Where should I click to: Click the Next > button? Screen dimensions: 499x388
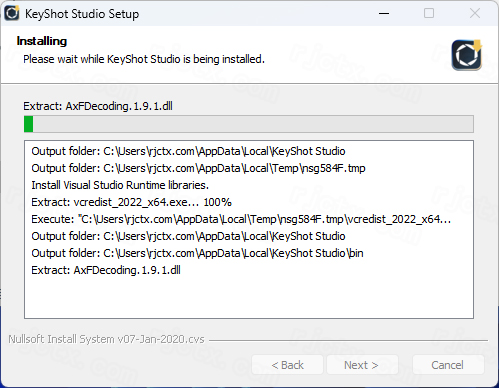(x=362, y=365)
